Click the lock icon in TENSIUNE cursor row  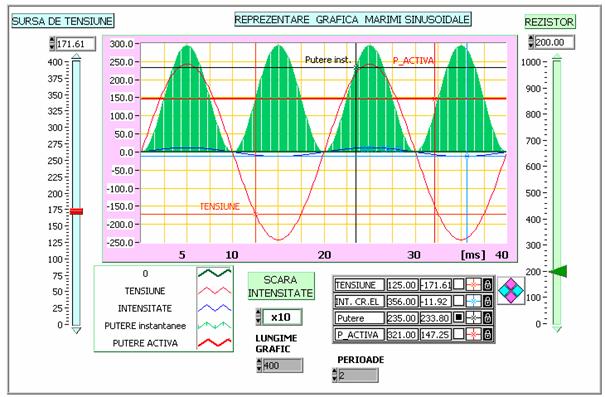[488, 285]
